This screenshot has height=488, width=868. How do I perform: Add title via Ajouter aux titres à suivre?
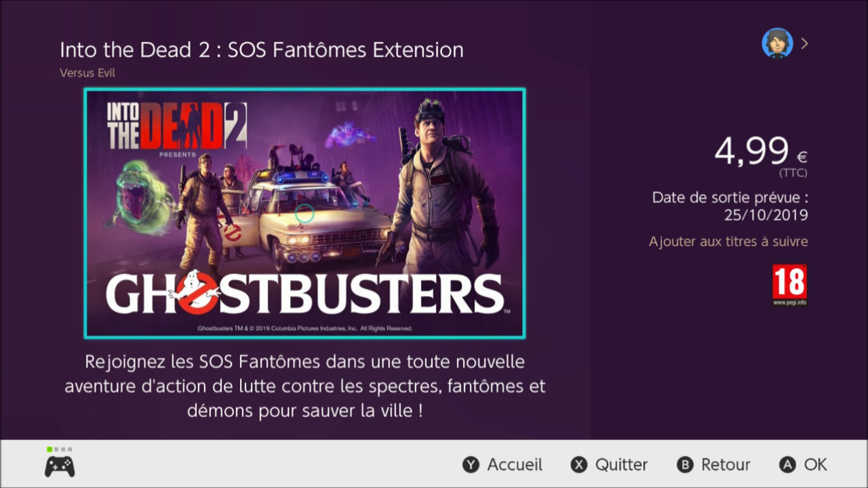click(x=728, y=241)
